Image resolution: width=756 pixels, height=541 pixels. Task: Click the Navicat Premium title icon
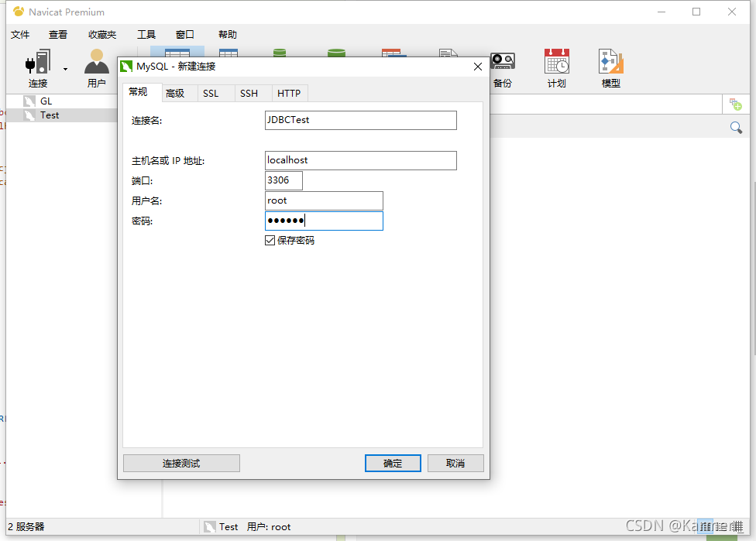(19, 12)
